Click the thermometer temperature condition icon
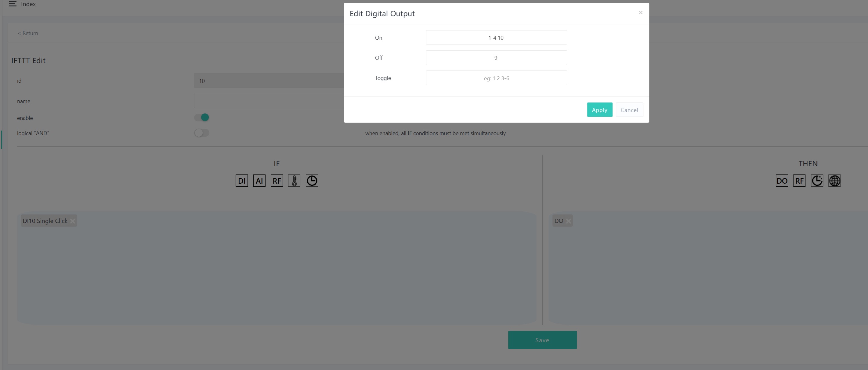This screenshot has width=868, height=370. [x=294, y=181]
